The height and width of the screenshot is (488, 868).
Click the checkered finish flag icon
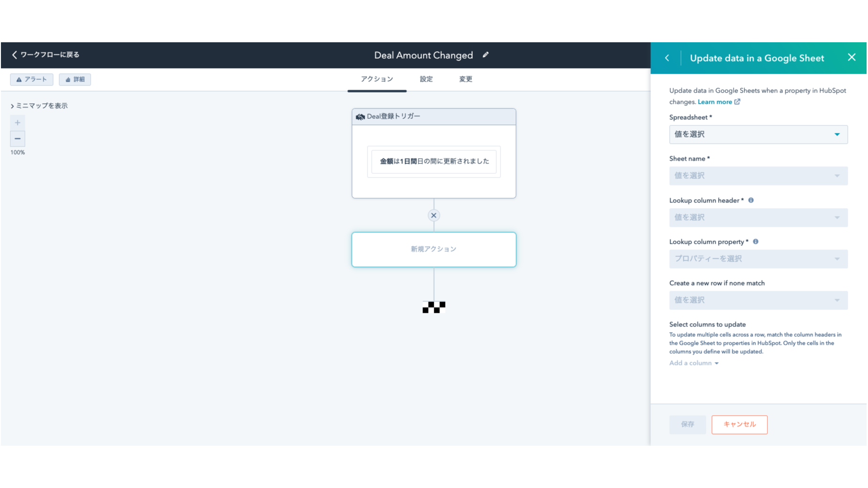[434, 307]
